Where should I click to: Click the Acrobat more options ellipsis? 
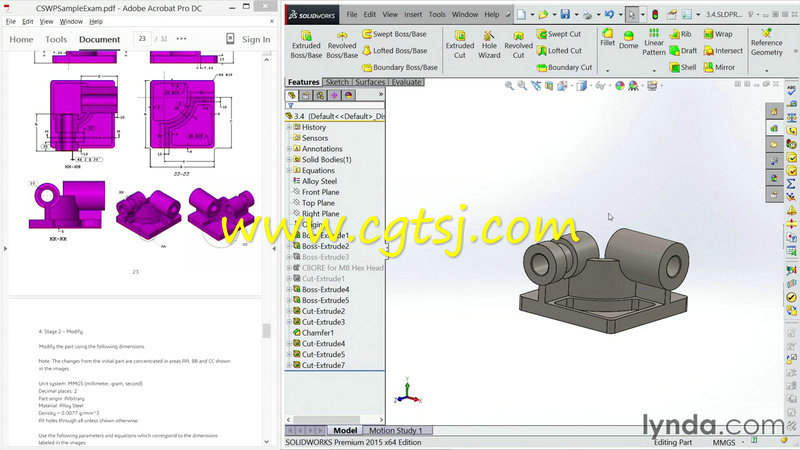coord(181,39)
